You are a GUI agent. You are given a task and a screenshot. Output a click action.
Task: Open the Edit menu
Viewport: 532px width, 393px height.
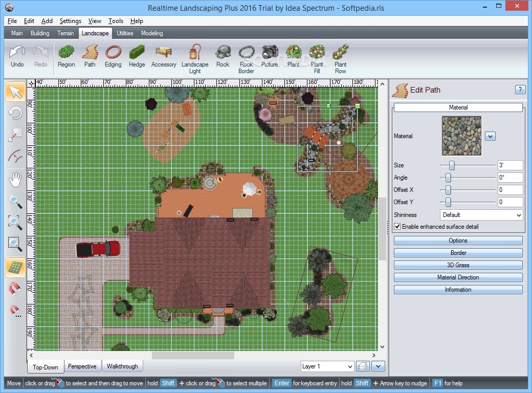[29, 21]
